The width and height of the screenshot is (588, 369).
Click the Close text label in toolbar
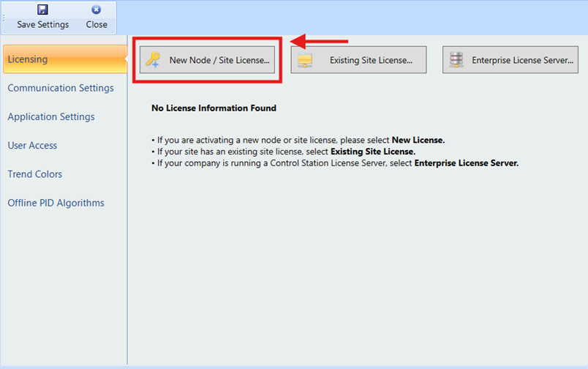pyautogui.click(x=97, y=24)
